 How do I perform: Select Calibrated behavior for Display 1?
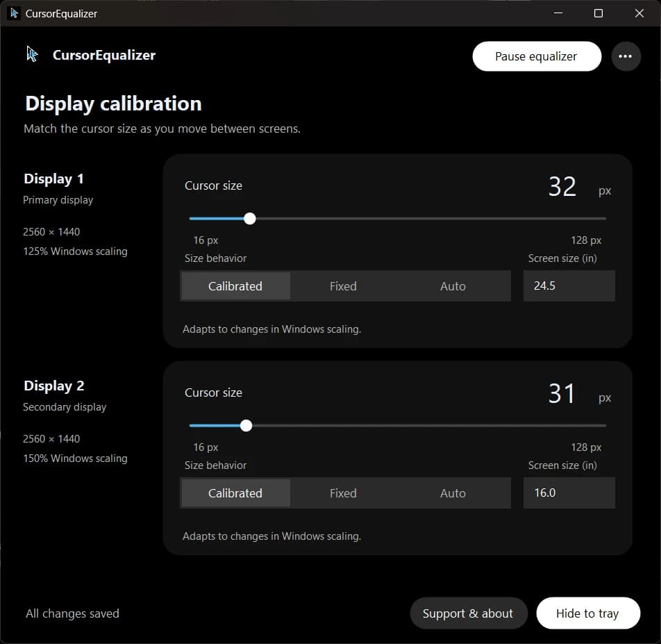tap(235, 286)
